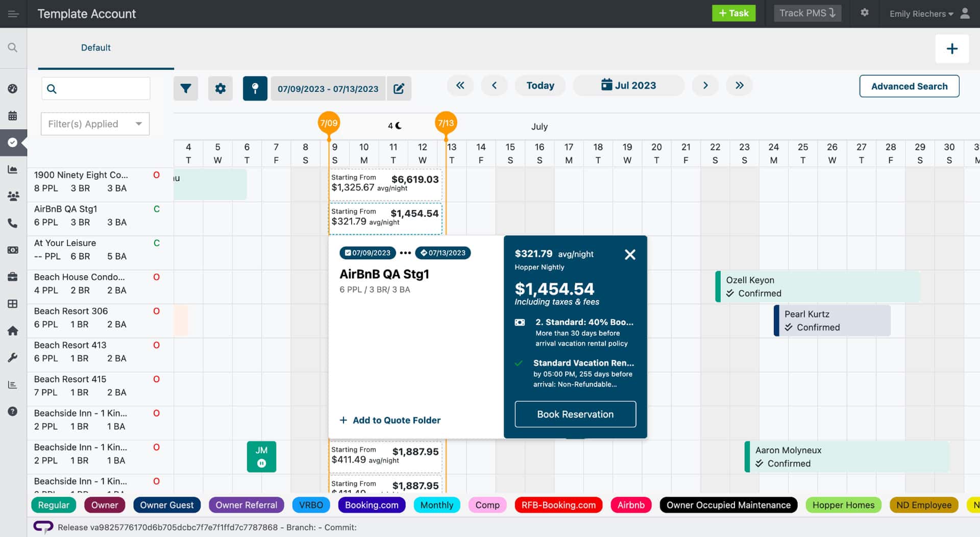Toggle the Monthly tag filter pill
This screenshot has height=537, width=980.
(436, 505)
